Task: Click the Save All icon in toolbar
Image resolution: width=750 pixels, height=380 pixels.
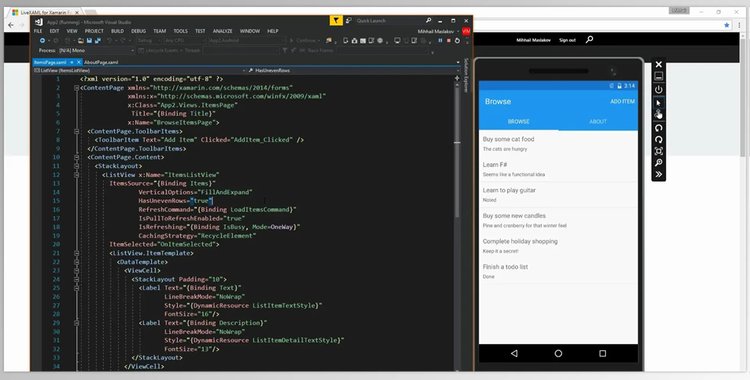Action: (x=98, y=41)
